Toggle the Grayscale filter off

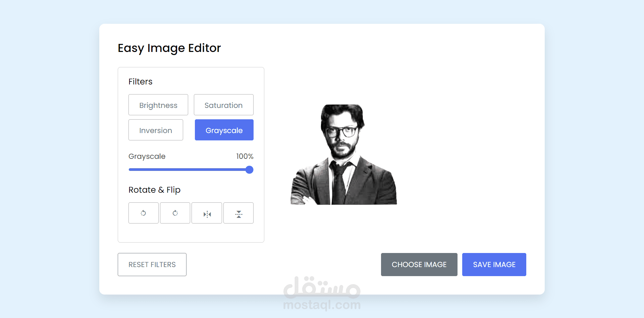[224, 130]
